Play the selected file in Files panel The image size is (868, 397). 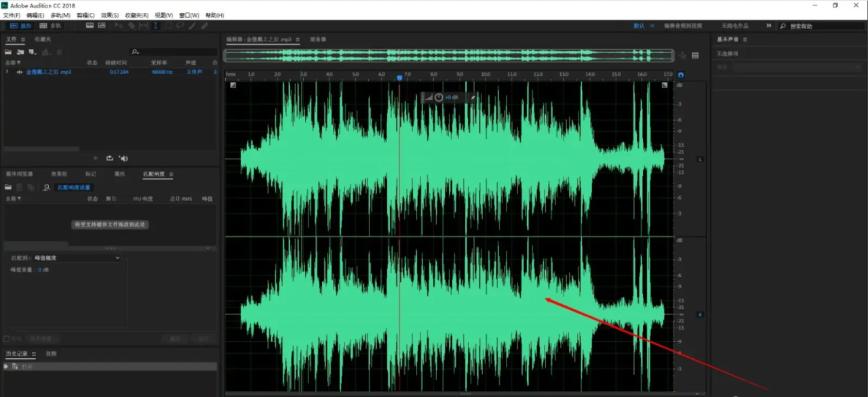coord(96,158)
